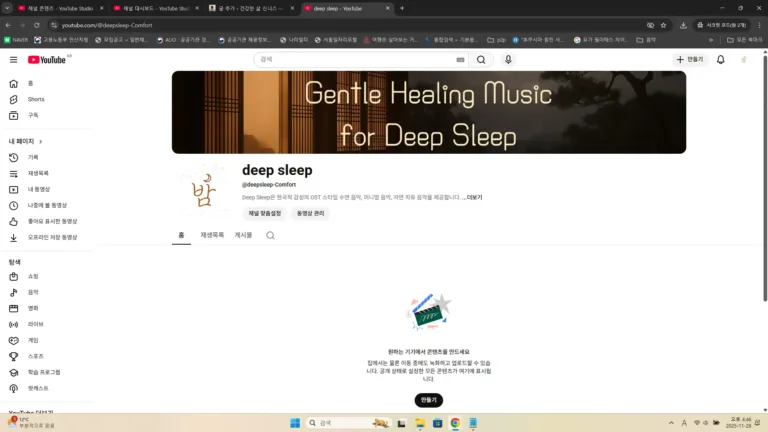Open the on-screen keyboard in search box
This screenshot has height=432, width=768.
[460, 60]
